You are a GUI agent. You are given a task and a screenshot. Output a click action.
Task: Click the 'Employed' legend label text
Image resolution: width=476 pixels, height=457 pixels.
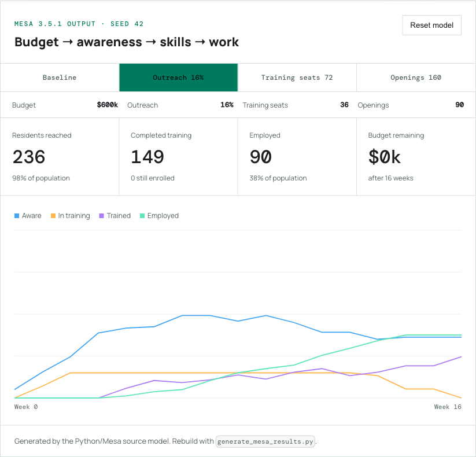tap(163, 216)
